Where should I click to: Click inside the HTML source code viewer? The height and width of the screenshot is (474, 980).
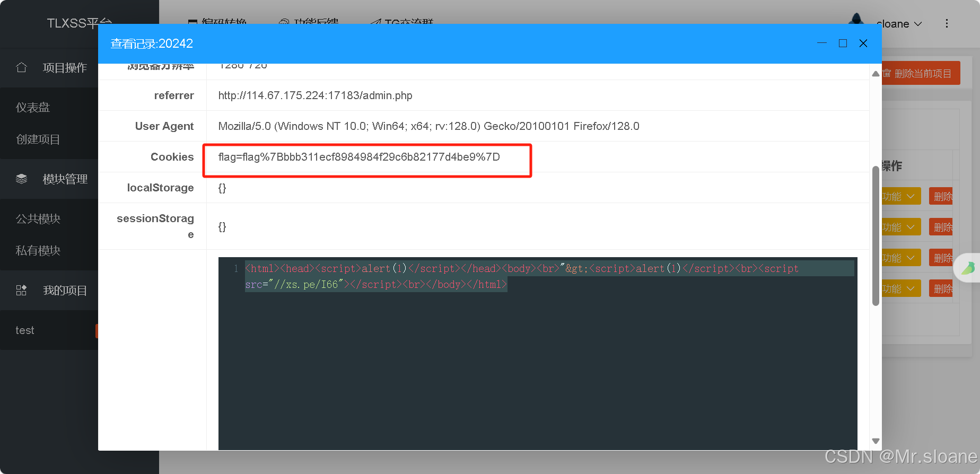point(538,354)
